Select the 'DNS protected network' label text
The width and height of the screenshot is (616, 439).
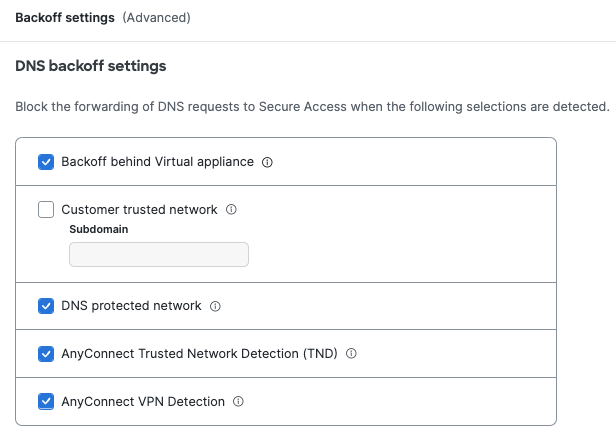point(131,306)
